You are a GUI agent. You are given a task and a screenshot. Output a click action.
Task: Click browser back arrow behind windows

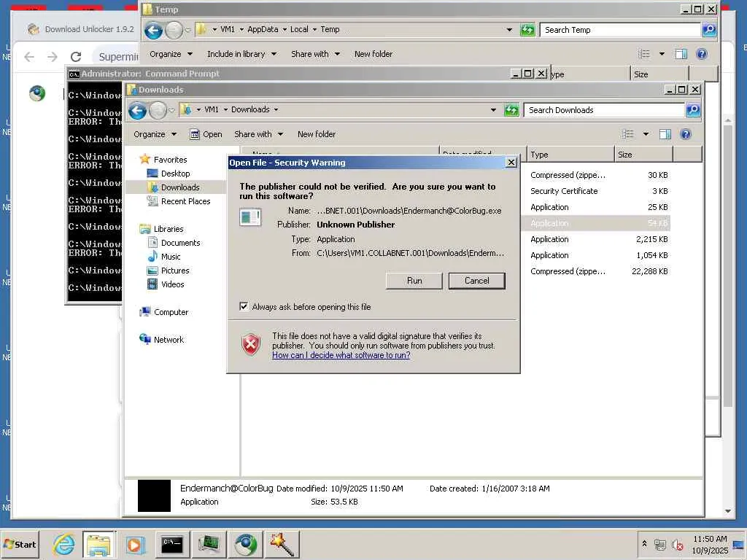[x=29, y=57]
